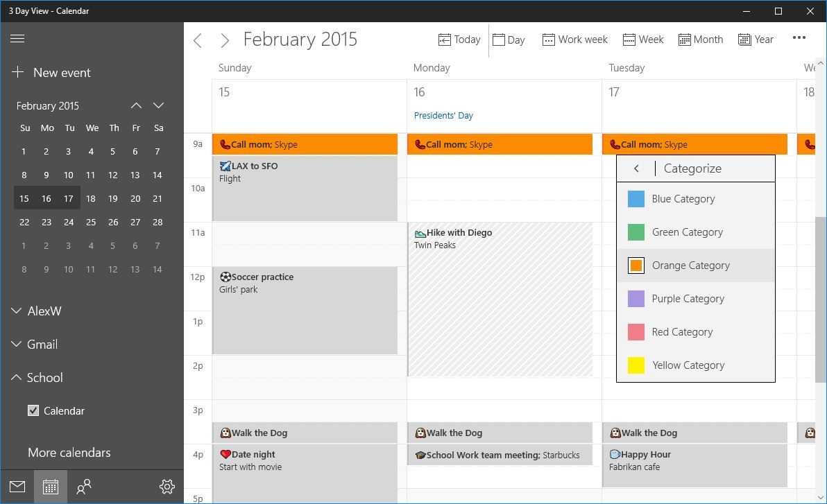
Task: Open More calendars
Action: [69, 452]
